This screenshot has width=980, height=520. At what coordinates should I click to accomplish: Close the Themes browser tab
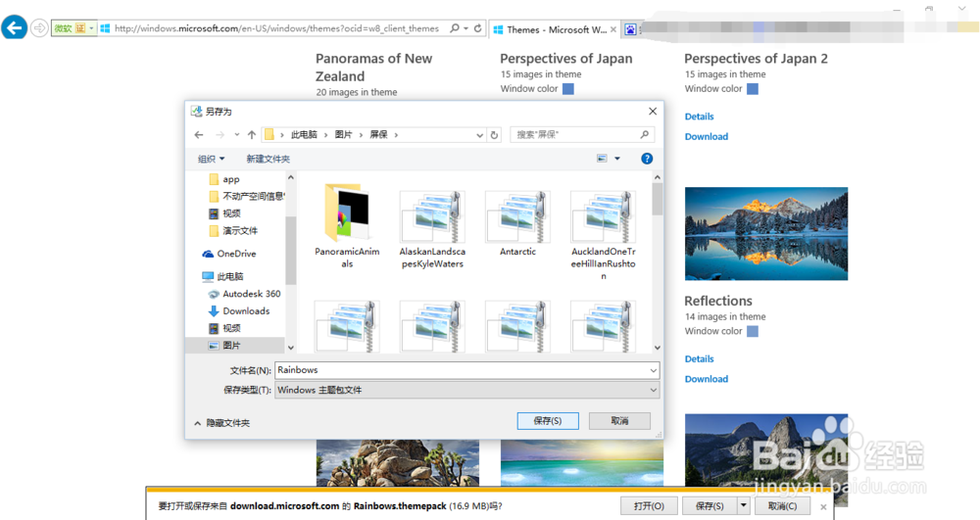pyautogui.click(x=613, y=29)
